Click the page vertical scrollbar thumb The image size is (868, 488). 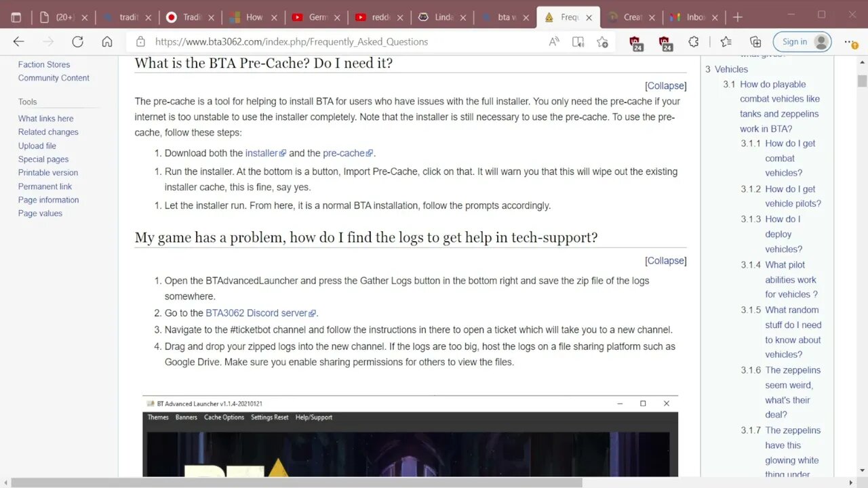click(x=862, y=81)
